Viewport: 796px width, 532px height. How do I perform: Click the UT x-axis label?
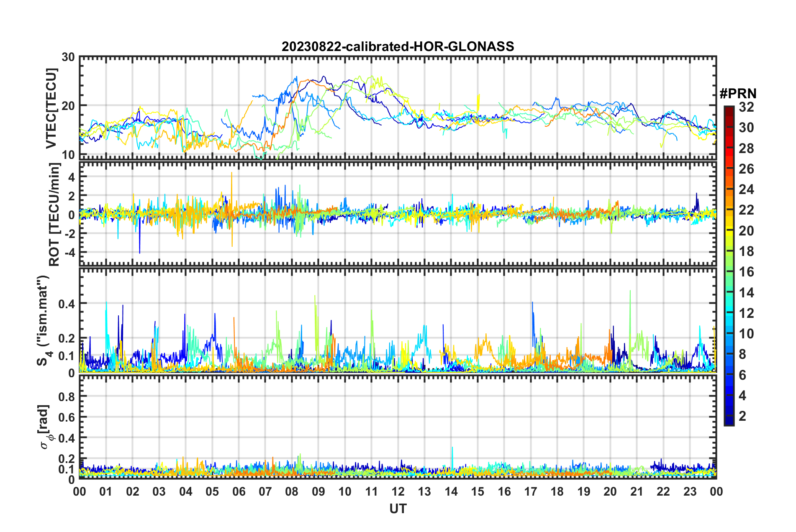click(x=398, y=509)
